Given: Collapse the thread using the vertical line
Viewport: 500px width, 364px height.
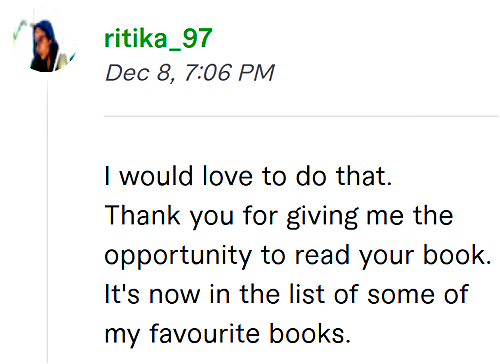Looking at the screenshot, I should [47, 222].
